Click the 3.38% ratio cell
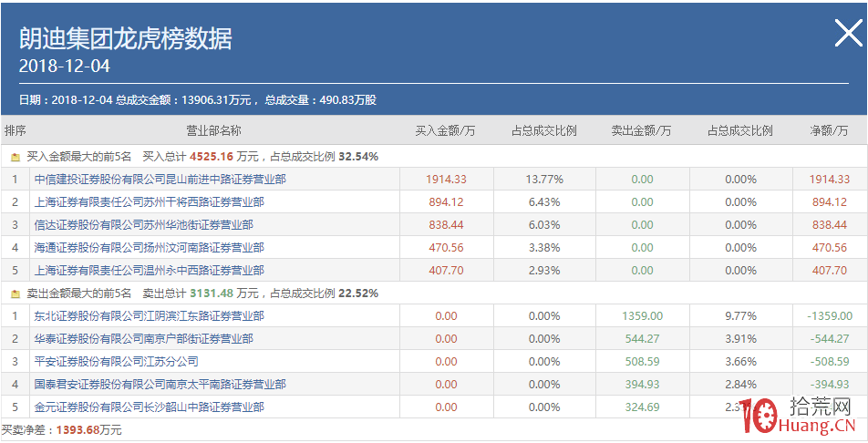Screen dimensions: 868x443 point(544,248)
